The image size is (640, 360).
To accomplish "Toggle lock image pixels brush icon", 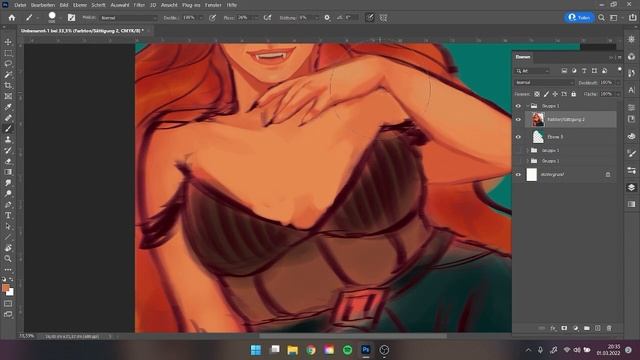I will point(546,94).
